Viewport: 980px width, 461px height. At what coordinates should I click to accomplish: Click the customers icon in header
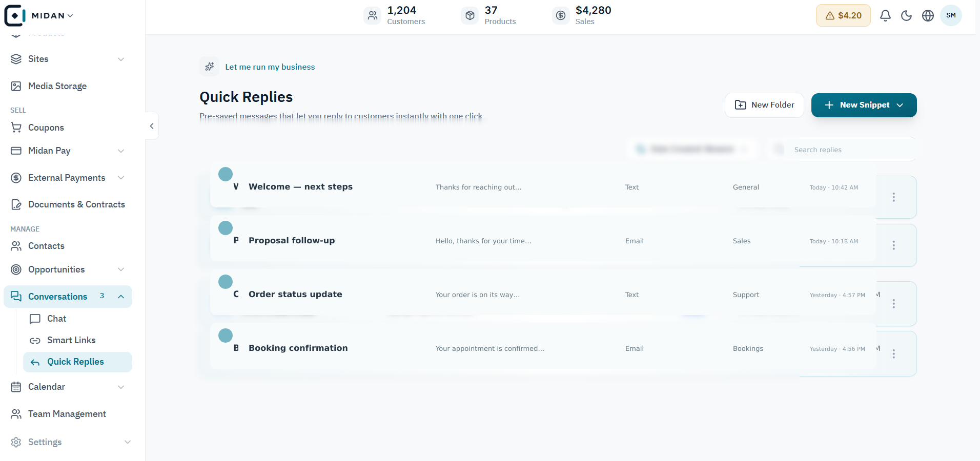(x=373, y=15)
